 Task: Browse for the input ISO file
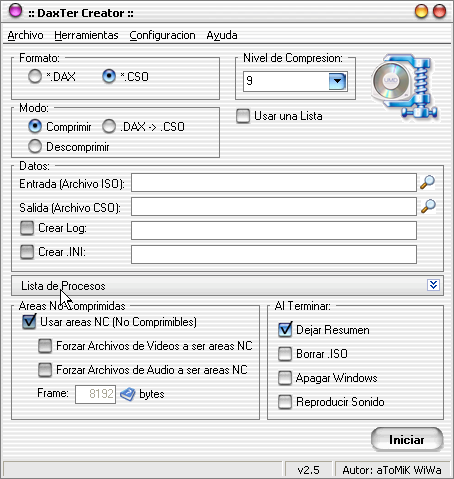tap(428, 182)
